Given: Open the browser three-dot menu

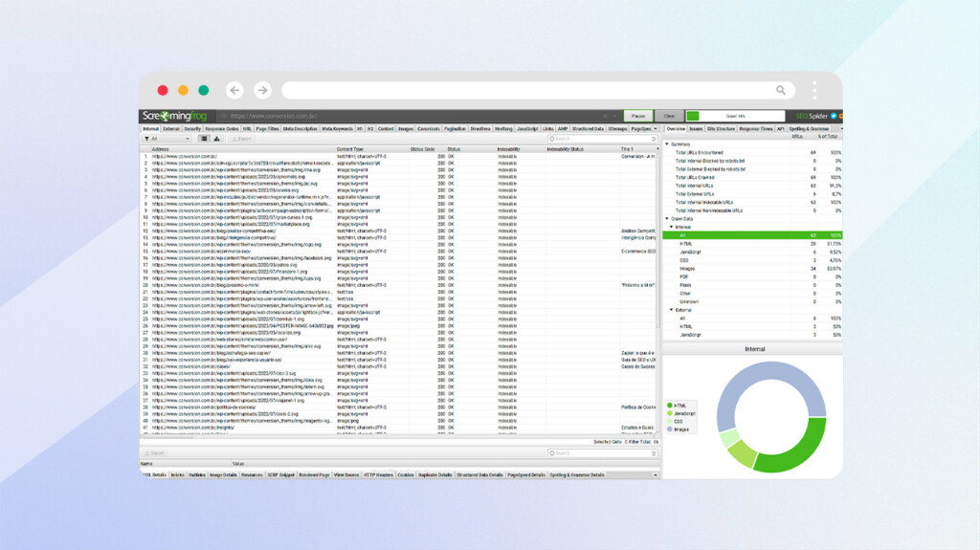Looking at the screenshot, I should click(x=814, y=90).
